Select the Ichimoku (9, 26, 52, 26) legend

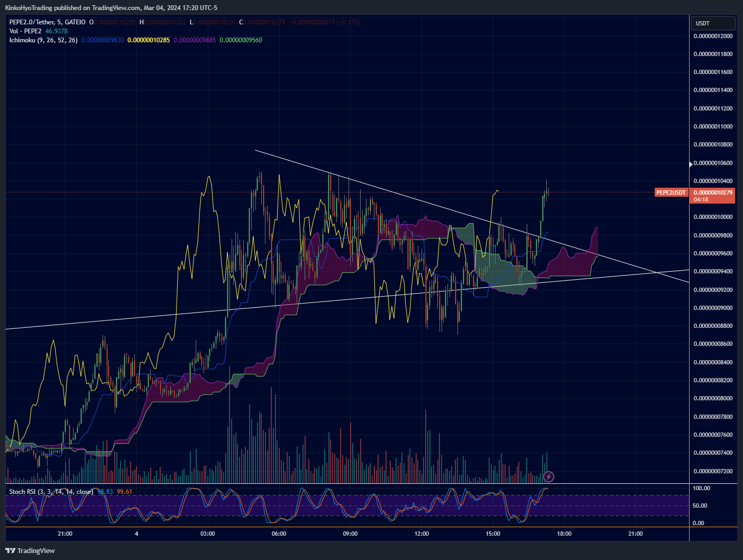[43, 40]
